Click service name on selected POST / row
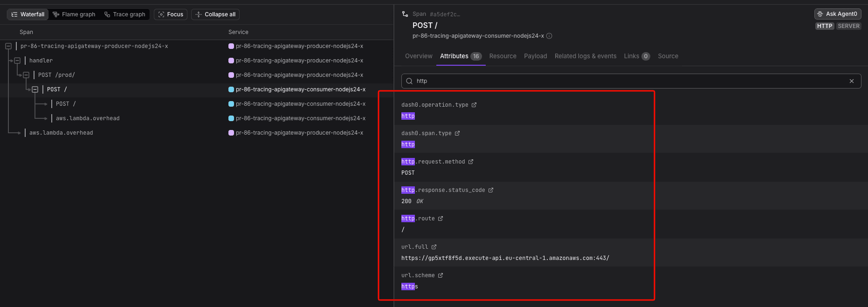This screenshot has width=868, height=307. click(301, 89)
